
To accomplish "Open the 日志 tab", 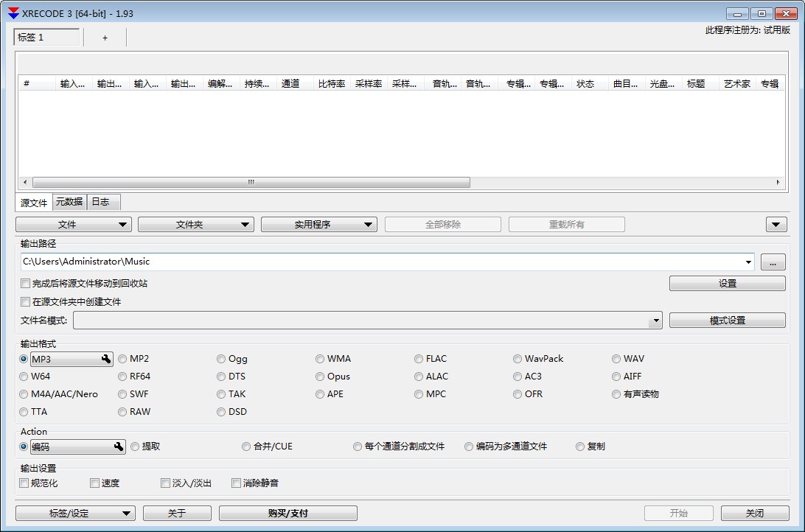I will pos(100,202).
